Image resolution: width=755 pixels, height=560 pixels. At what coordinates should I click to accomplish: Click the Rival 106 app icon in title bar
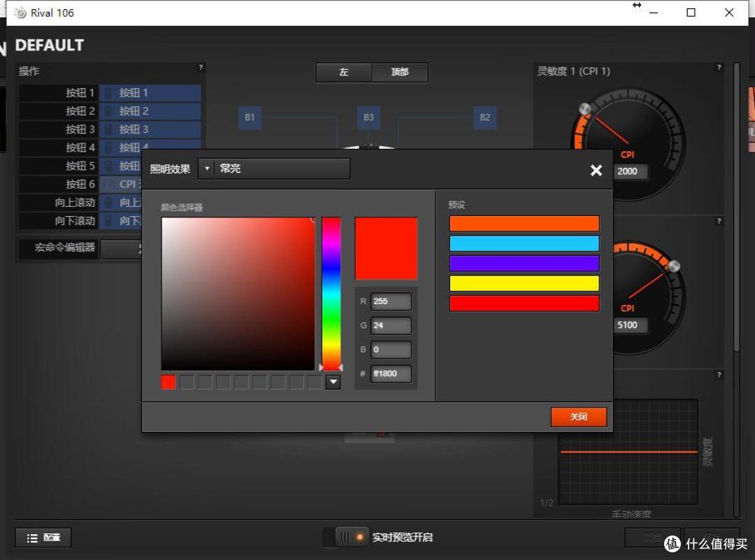[x=20, y=13]
